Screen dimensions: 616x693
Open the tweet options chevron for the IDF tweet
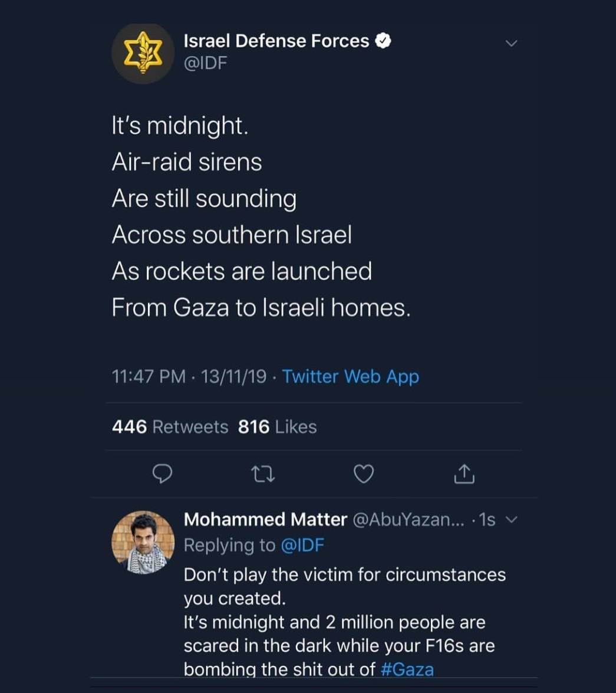pyautogui.click(x=512, y=42)
